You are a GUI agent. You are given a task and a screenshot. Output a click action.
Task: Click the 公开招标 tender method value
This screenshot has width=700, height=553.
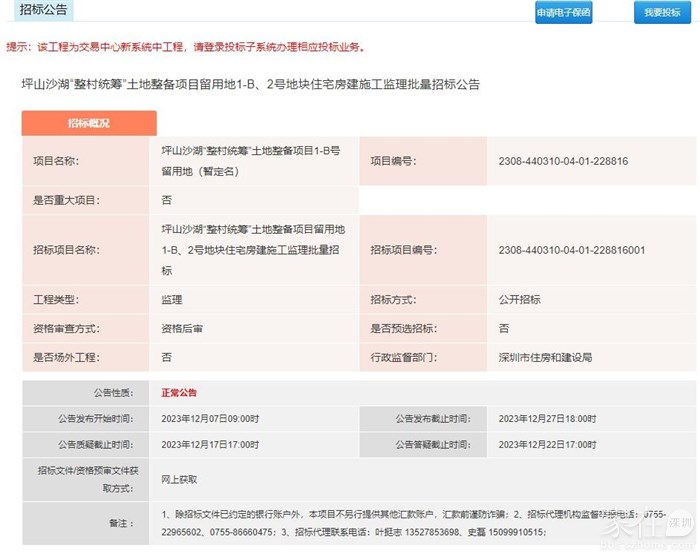[x=519, y=299]
